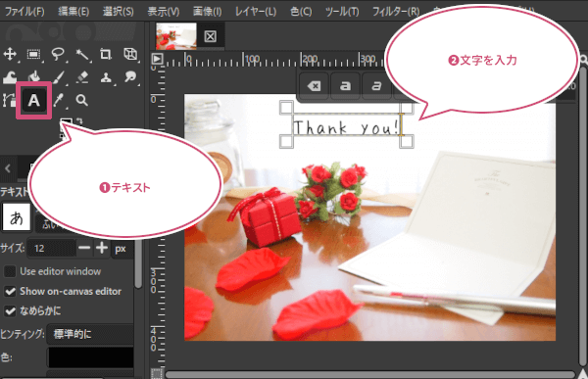
Task: Click the left chevron of dock tabs
Action: click(x=8, y=168)
